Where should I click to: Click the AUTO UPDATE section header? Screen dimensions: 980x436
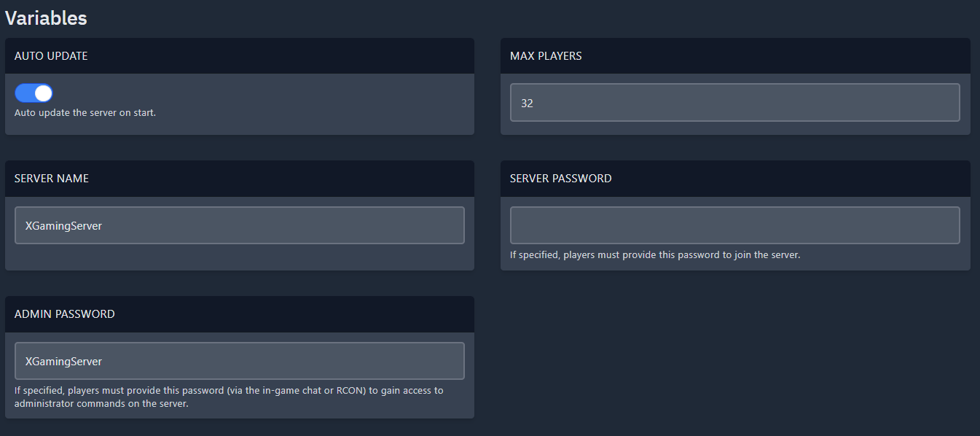50,55
